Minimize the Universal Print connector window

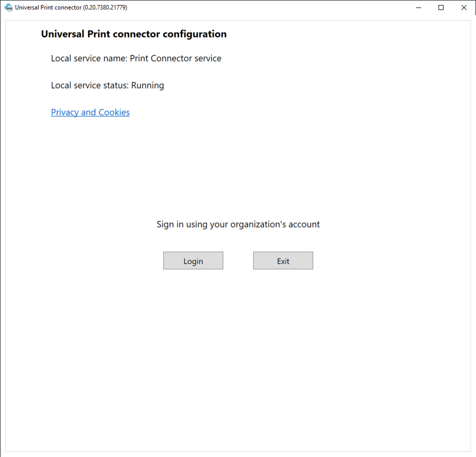tap(419, 7)
